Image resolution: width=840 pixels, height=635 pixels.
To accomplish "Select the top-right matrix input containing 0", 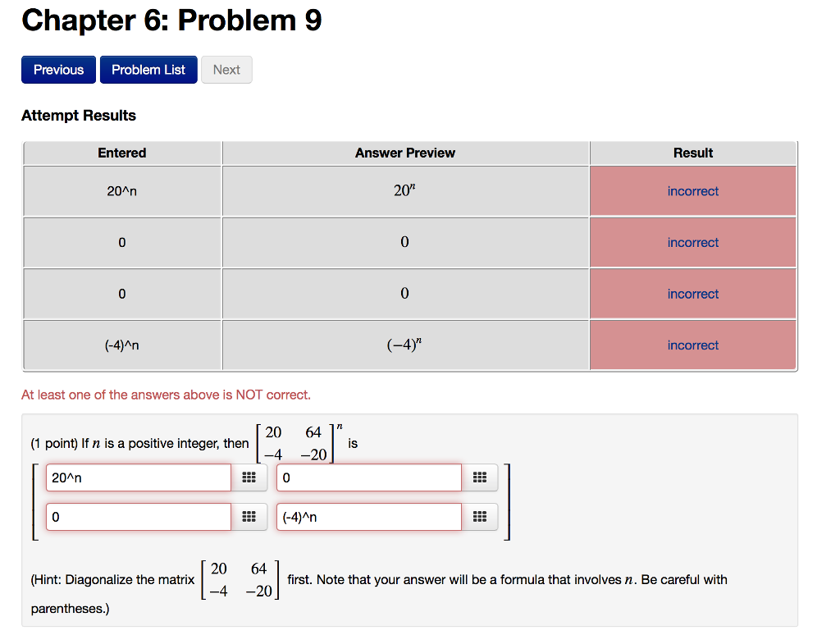I will click(x=368, y=477).
